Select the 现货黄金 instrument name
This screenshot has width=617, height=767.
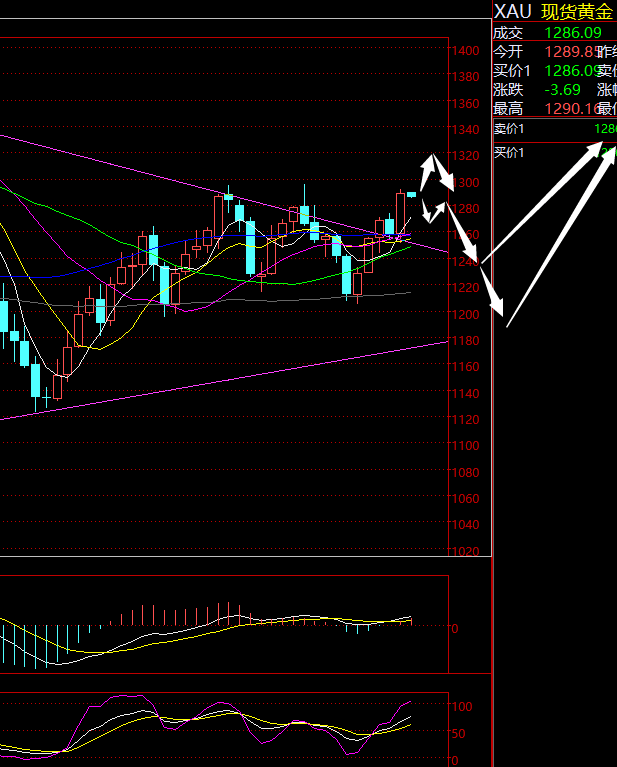(577, 12)
